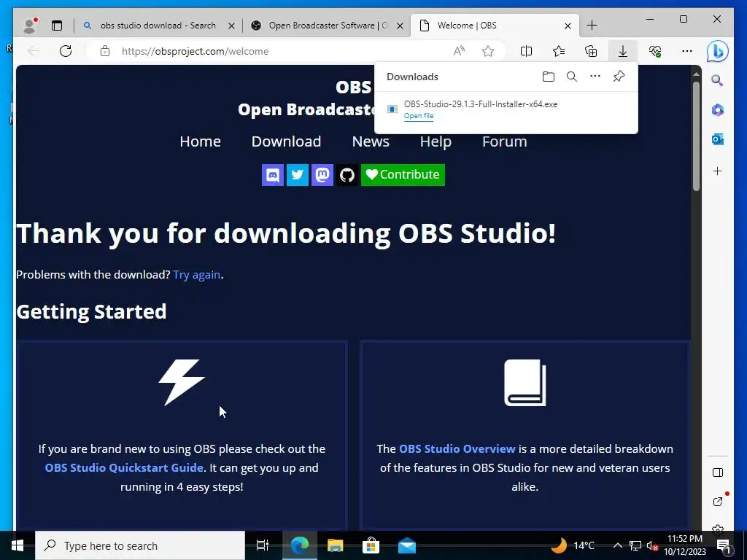Toggle the Downloads toolbar button
The height and width of the screenshot is (560, 747).
[x=623, y=51]
